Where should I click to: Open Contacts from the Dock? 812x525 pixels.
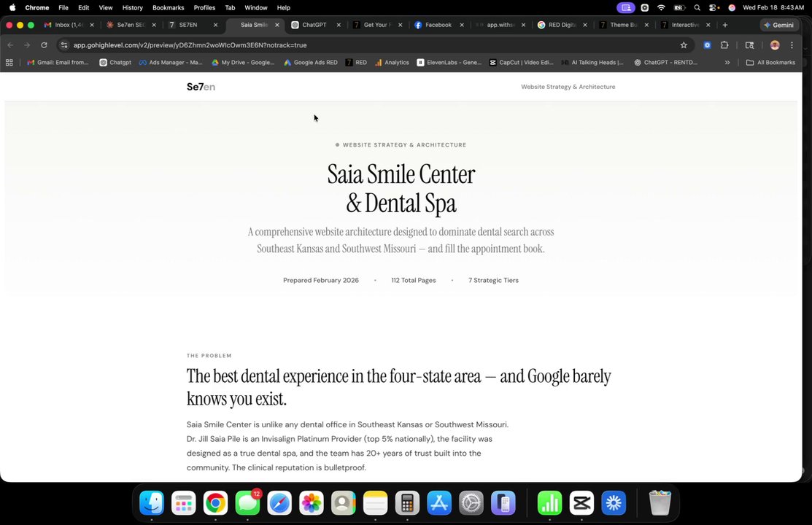pos(344,502)
